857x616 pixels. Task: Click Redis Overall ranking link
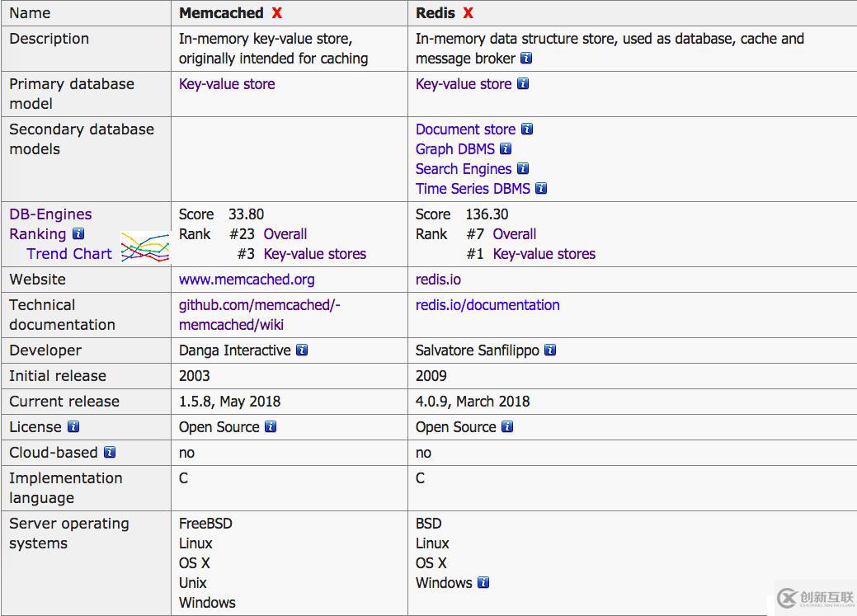(x=515, y=234)
